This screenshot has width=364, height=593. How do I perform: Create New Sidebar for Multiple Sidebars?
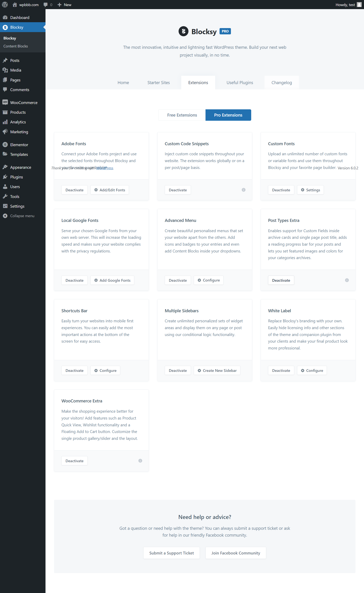click(x=217, y=370)
